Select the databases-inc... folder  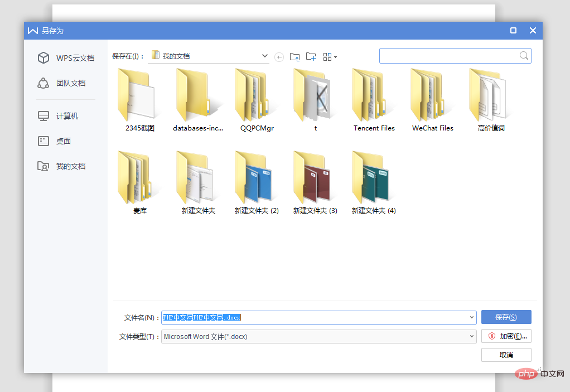pos(198,100)
